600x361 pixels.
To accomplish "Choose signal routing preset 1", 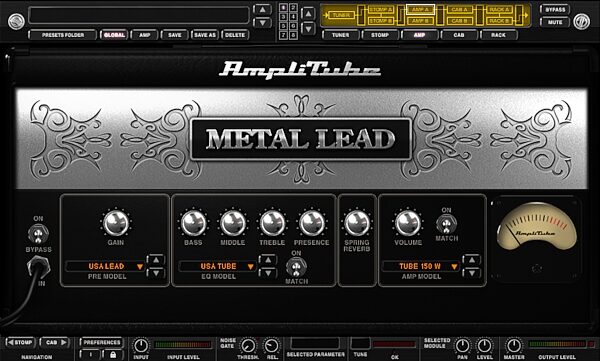I will pos(283,8).
